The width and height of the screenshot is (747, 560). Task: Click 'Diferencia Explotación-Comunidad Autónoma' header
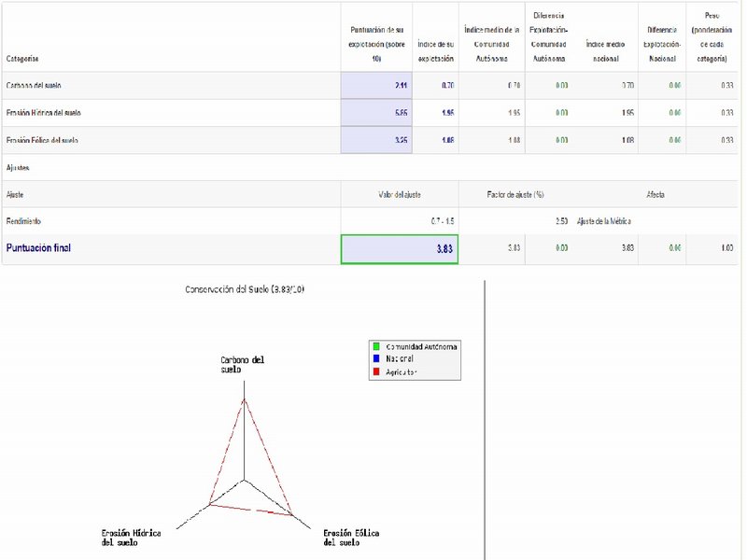pyautogui.click(x=548, y=37)
